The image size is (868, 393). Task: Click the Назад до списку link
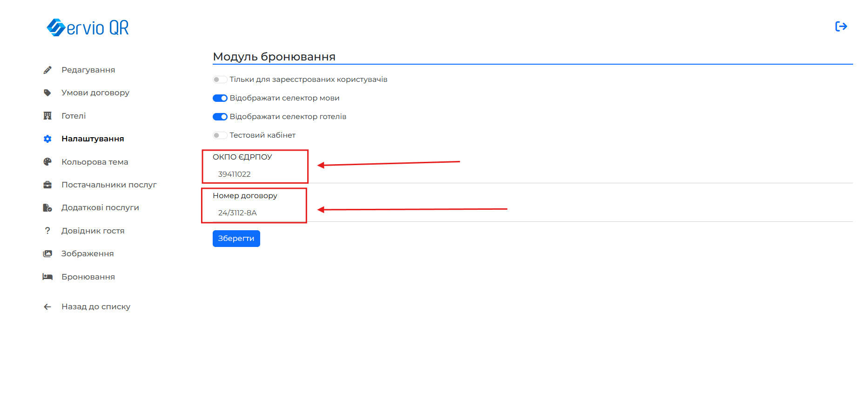click(x=95, y=306)
